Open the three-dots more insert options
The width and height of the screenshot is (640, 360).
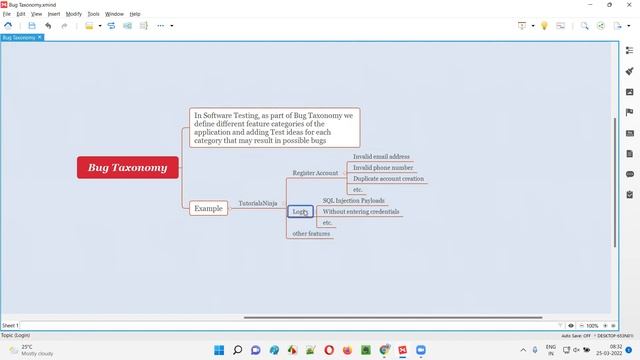click(161, 26)
